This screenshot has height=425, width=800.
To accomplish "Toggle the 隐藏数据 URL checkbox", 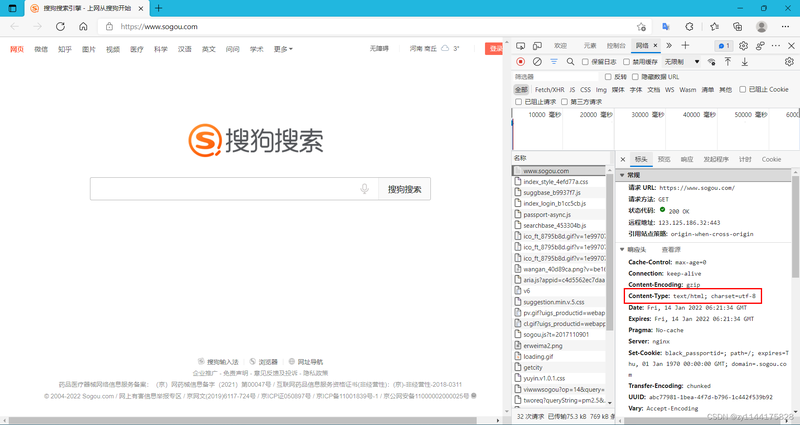I will click(635, 77).
